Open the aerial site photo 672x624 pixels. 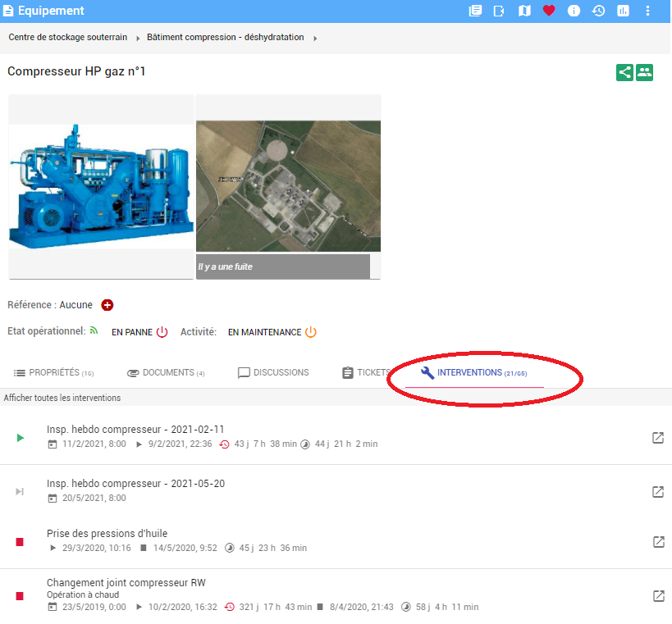coord(289,186)
